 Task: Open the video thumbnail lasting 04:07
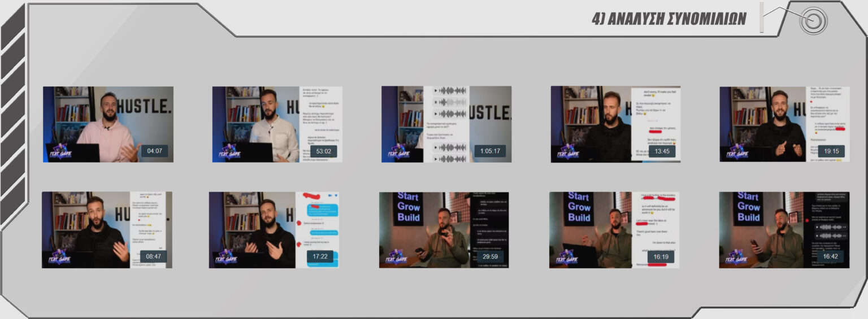tap(108, 124)
